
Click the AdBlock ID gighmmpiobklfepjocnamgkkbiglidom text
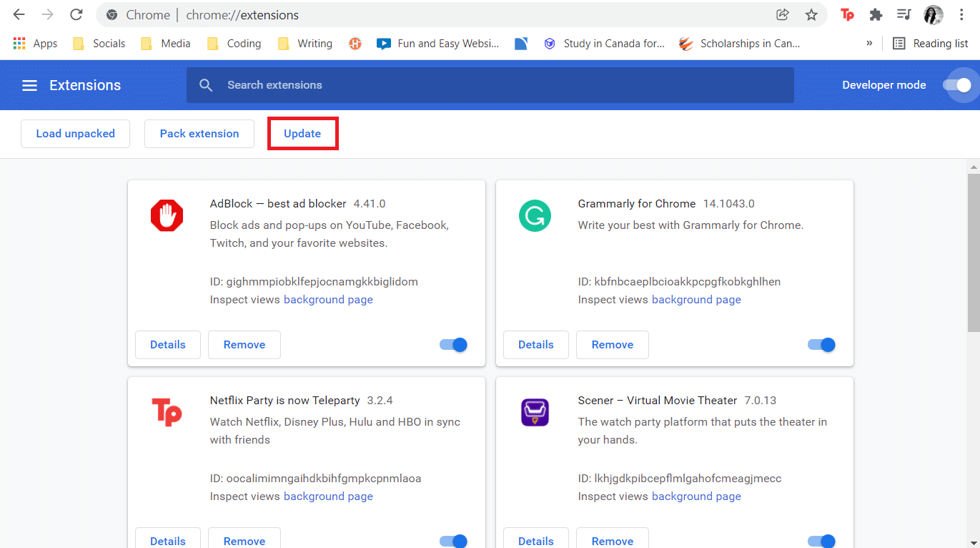click(x=314, y=282)
